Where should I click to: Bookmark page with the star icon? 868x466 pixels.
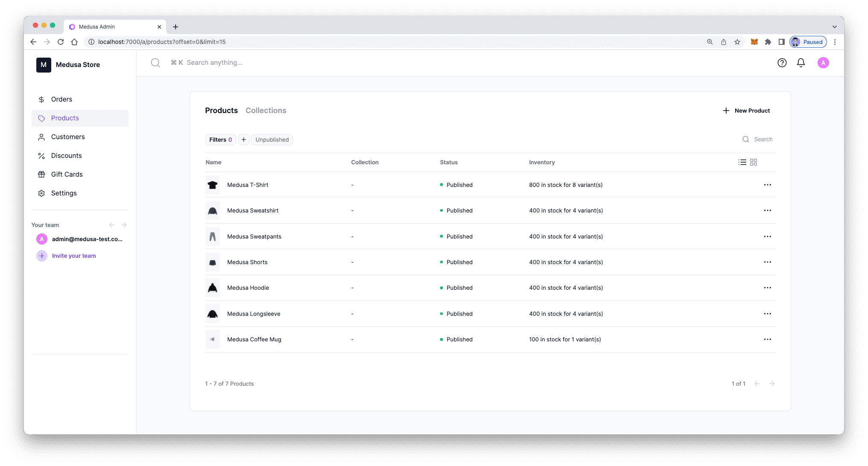tap(737, 42)
